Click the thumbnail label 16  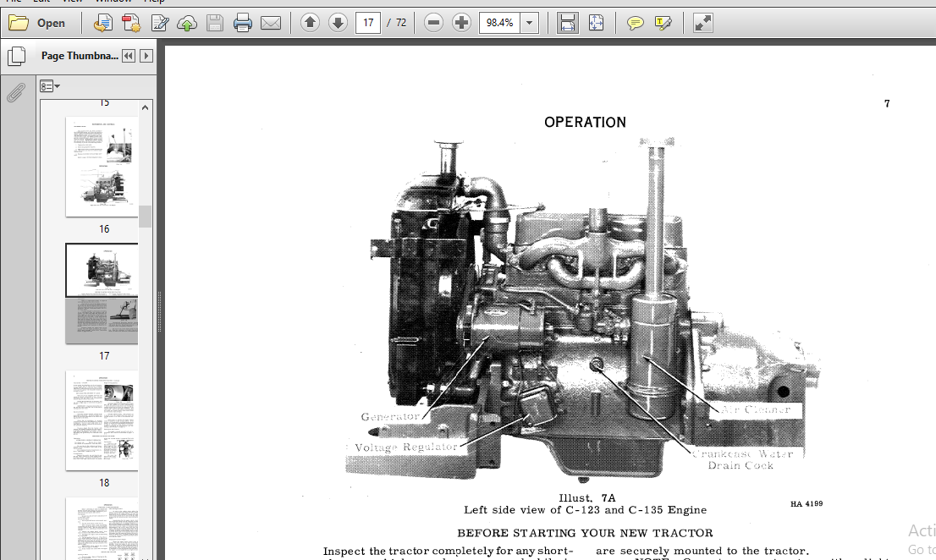click(x=104, y=229)
